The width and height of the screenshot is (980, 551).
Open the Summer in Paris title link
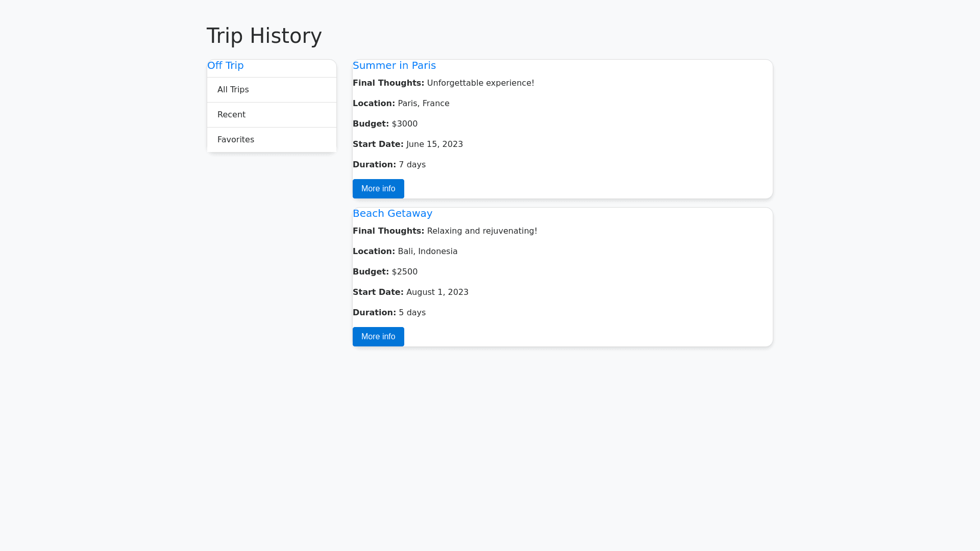point(394,65)
